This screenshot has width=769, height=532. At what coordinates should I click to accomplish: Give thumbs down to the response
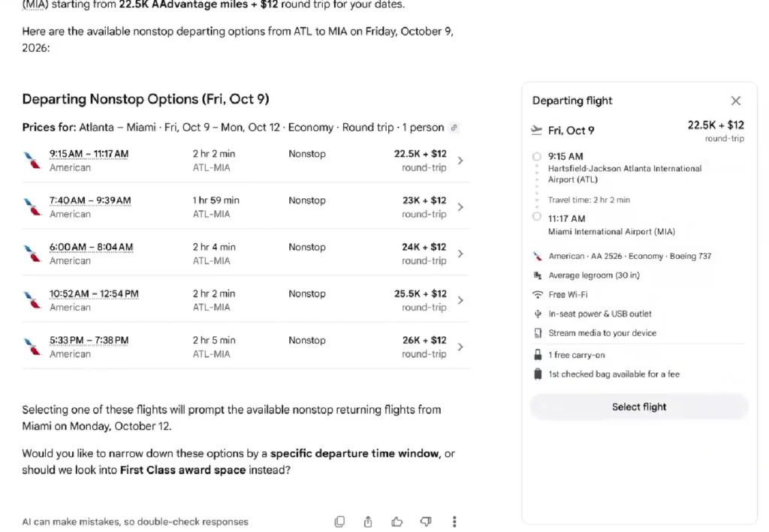pos(426,521)
